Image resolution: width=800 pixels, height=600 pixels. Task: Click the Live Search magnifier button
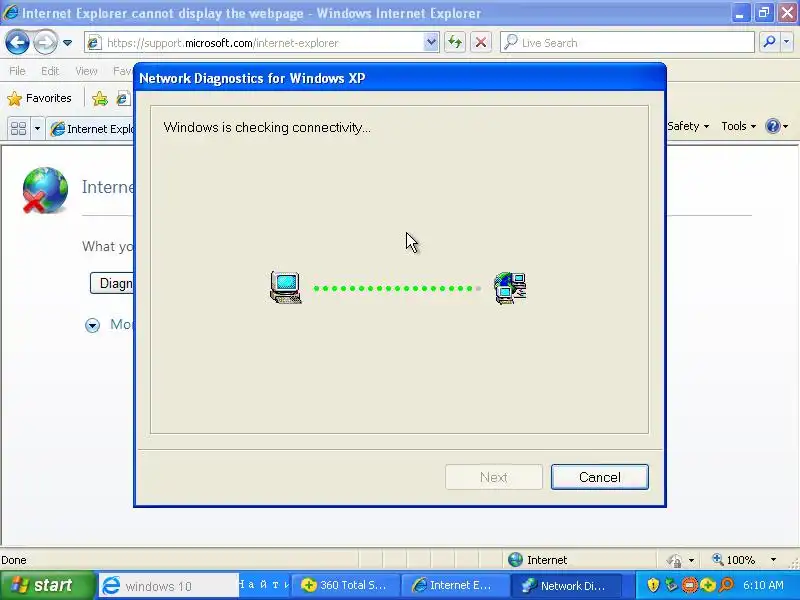coord(769,43)
